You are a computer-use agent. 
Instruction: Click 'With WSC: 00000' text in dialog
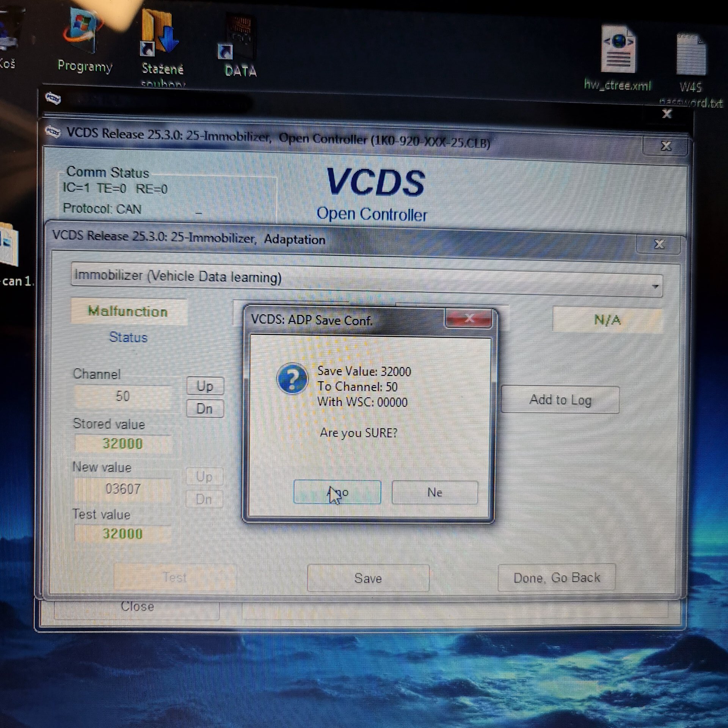(362, 402)
